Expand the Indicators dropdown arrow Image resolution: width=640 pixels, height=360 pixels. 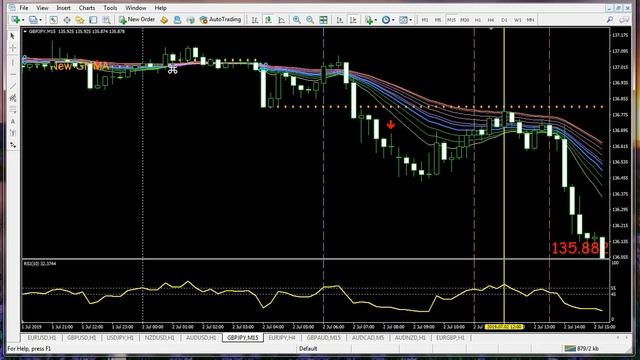(x=376, y=20)
